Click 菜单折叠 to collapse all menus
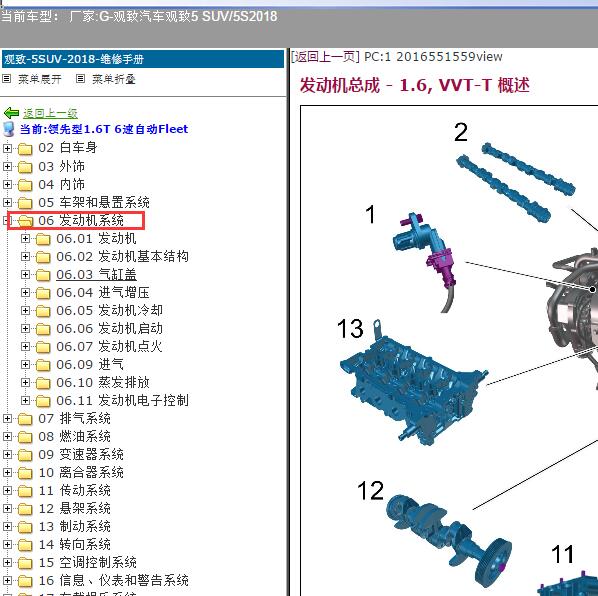This screenshot has width=598, height=596. click(114, 79)
